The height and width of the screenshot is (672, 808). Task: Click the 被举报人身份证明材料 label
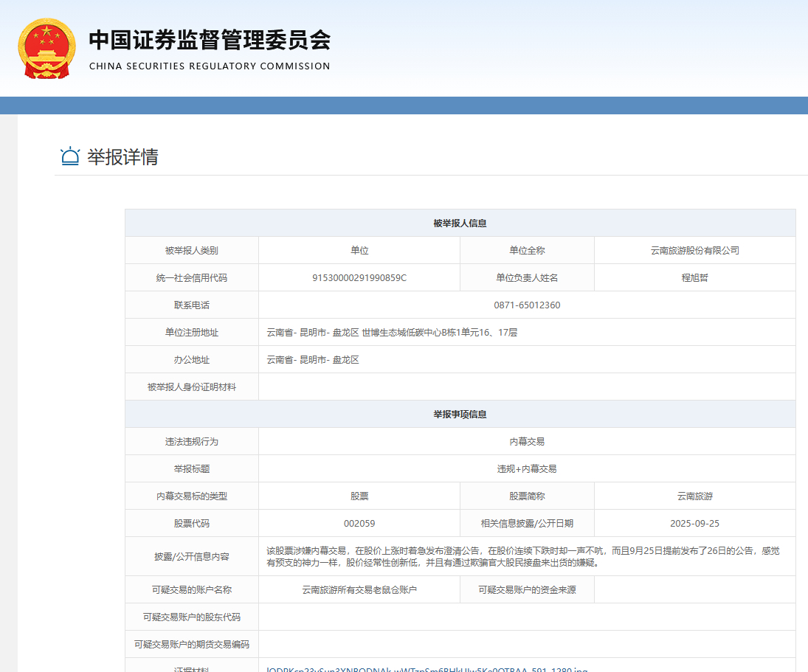click(192, 387)
